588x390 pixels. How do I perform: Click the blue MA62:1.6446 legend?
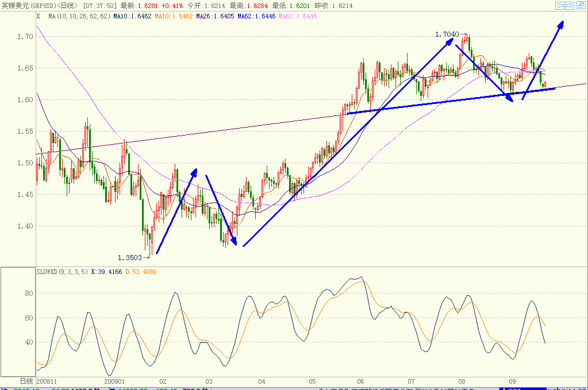click(x=256, y=16)
